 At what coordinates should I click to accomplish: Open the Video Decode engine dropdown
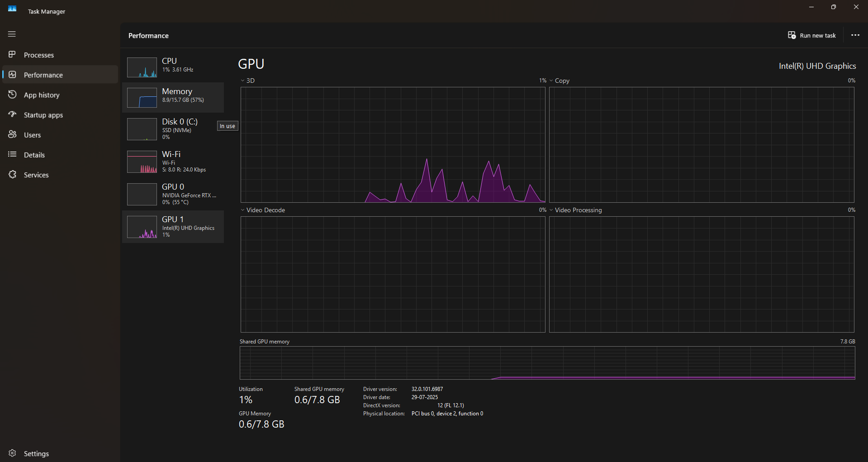[x=242, y=210]
